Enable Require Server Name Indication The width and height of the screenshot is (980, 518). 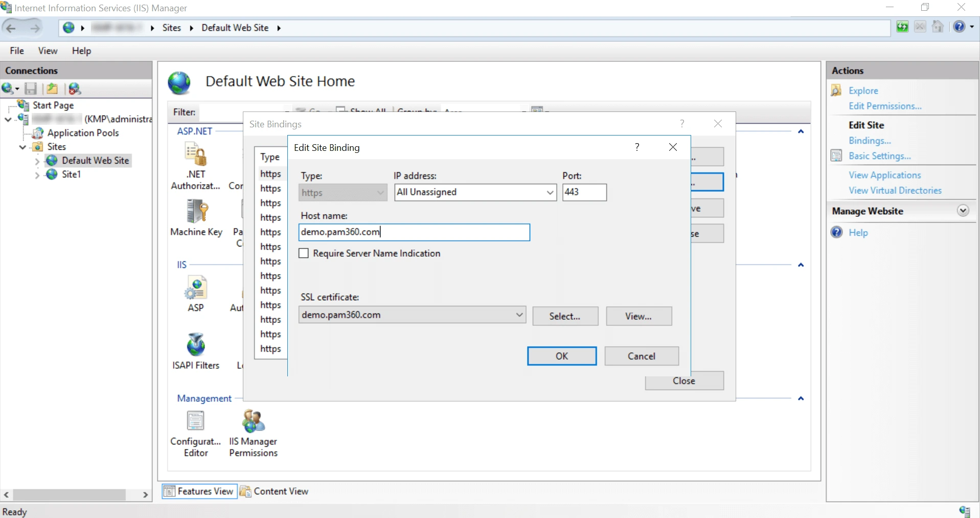[304, 253]
